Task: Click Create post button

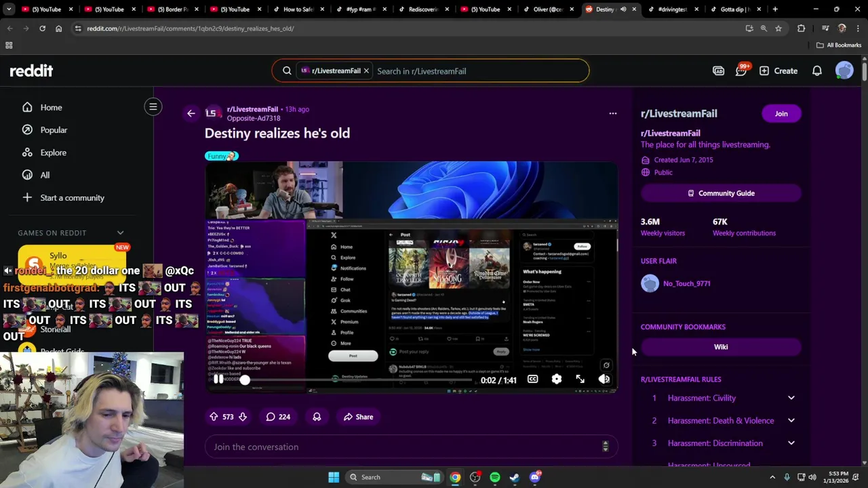Action: [778, 71]
